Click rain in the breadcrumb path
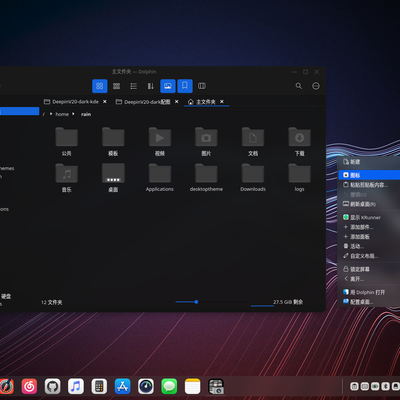 point(86,114)
